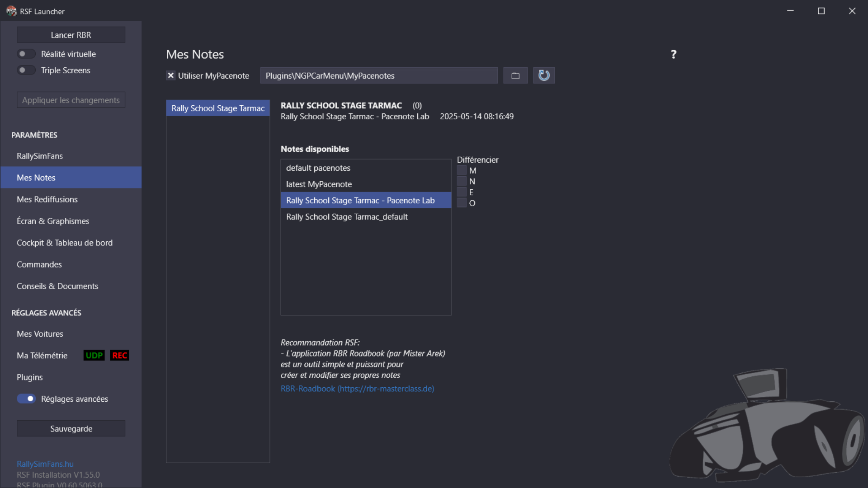
Task: Click the REC telemetry badge
Action: [x=119, y=356]
